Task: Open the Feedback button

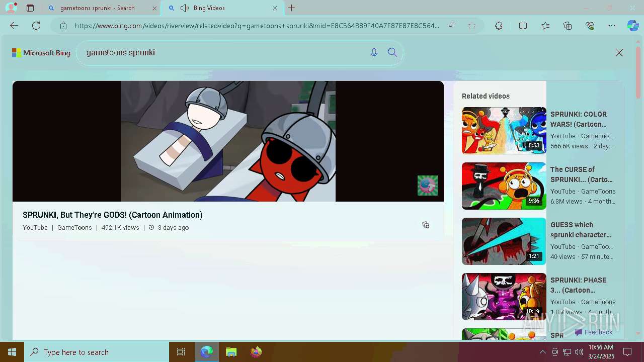Action: point(594,332)
